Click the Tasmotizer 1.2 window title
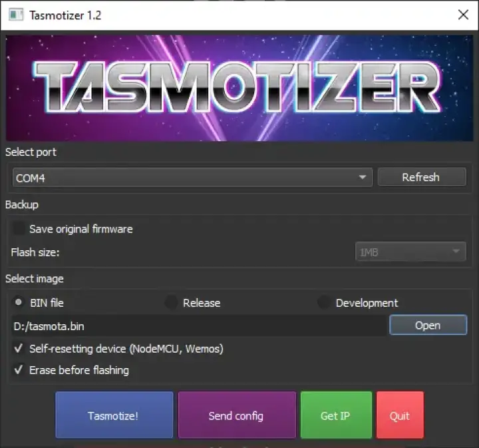This screenshot has width=479, height=448. point(65,15)
